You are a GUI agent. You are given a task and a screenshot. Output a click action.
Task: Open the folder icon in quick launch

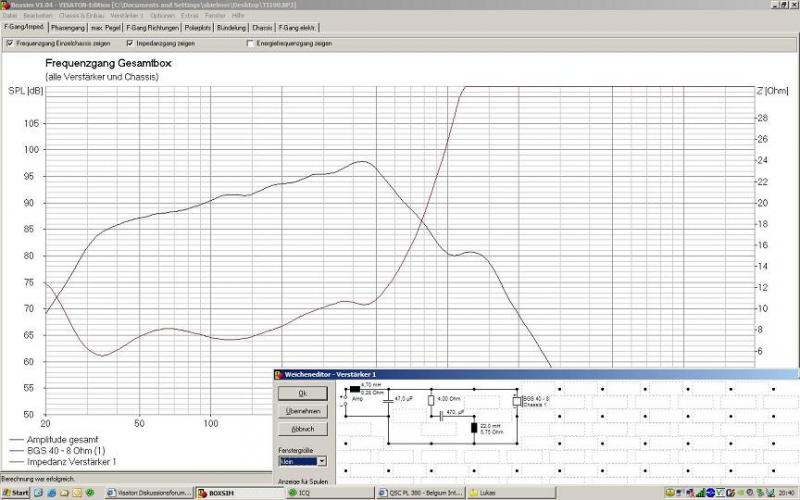pos(64,493)
